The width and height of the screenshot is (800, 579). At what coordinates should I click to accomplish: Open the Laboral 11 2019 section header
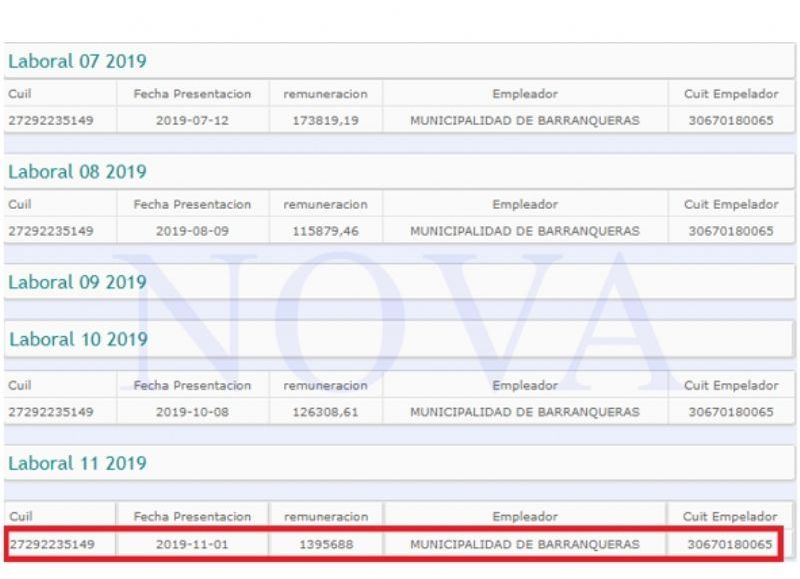[x=399, y=463]
